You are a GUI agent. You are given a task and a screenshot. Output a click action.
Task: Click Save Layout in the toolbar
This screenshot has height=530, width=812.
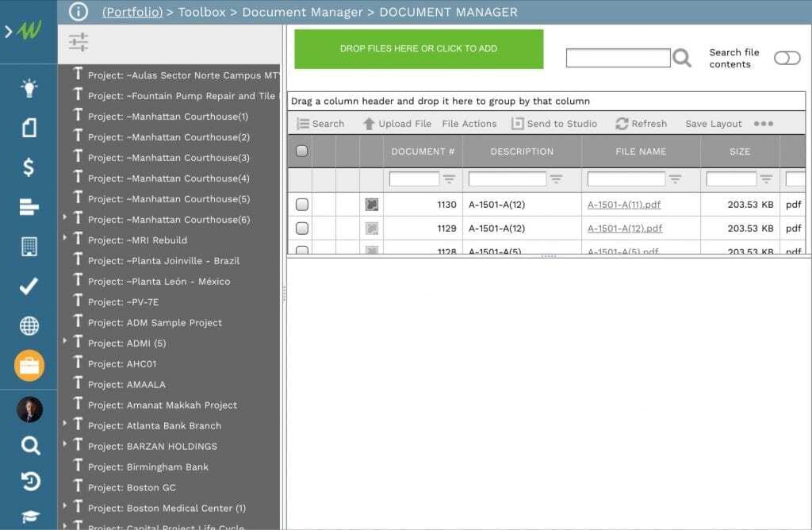point(714,124)
